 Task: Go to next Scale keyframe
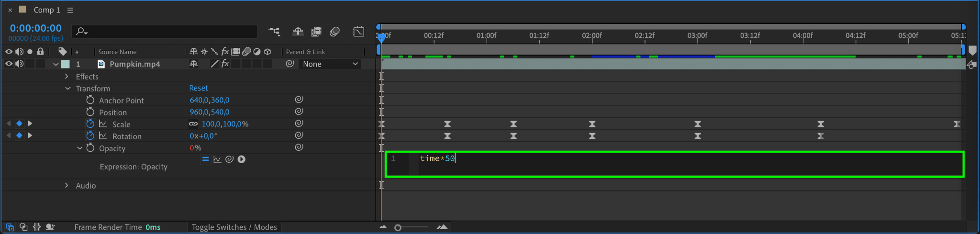tap(30, 123)
